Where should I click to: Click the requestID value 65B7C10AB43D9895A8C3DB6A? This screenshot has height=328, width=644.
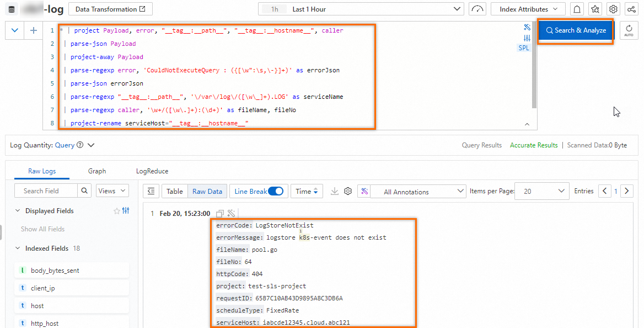[x=299, y=298]
